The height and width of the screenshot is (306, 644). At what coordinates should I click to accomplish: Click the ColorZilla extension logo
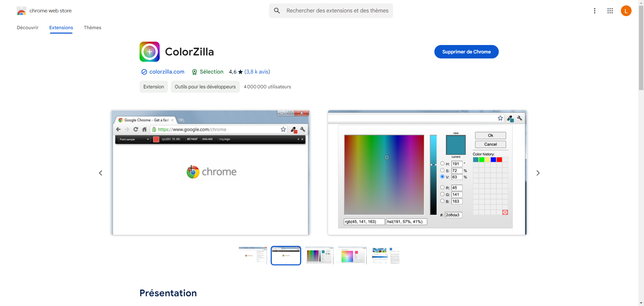tap(150, 52)
